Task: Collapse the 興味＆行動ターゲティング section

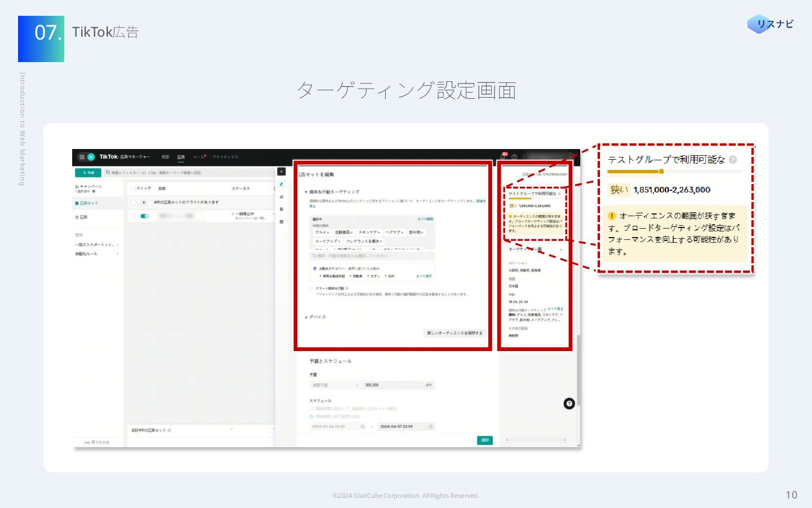Action: click(306, 192)
